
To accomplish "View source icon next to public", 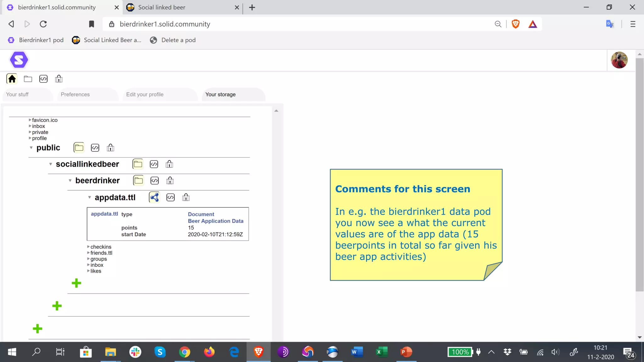I will (95, 148).
